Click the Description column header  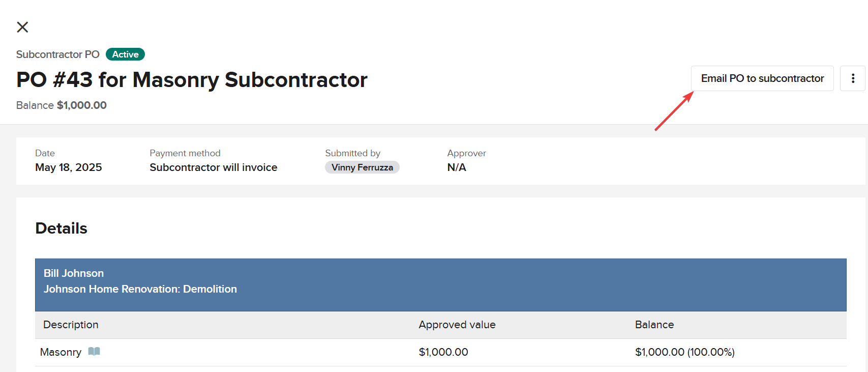(71, 325)
